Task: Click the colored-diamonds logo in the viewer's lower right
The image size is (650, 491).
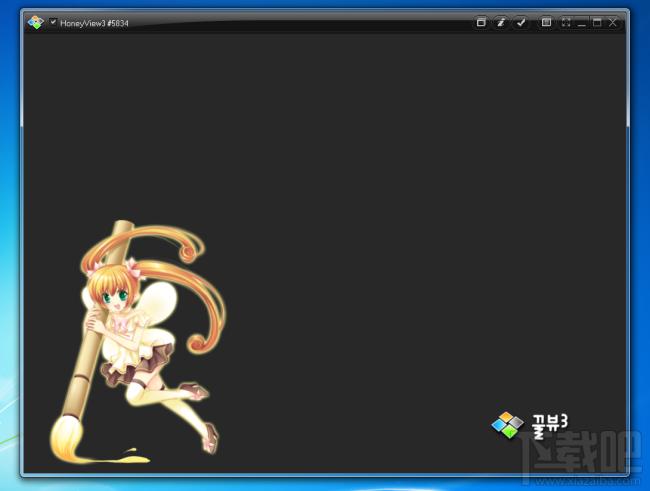Action: 507,425
